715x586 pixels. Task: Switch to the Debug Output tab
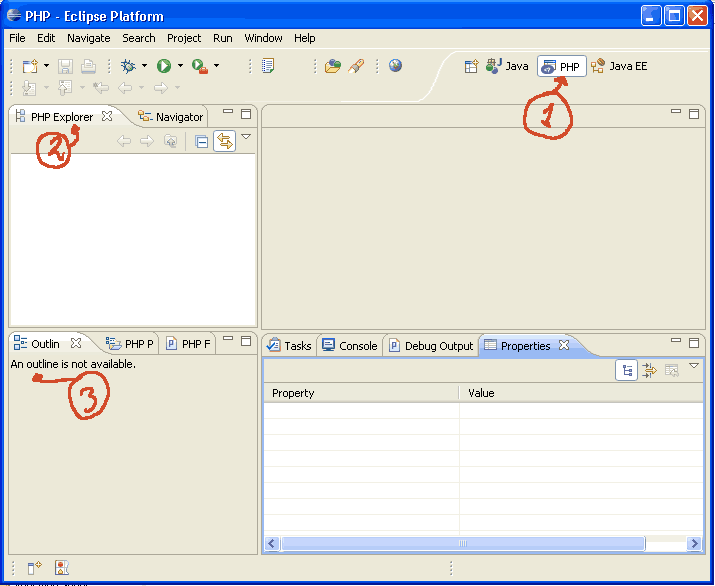(x=431, y=346)
